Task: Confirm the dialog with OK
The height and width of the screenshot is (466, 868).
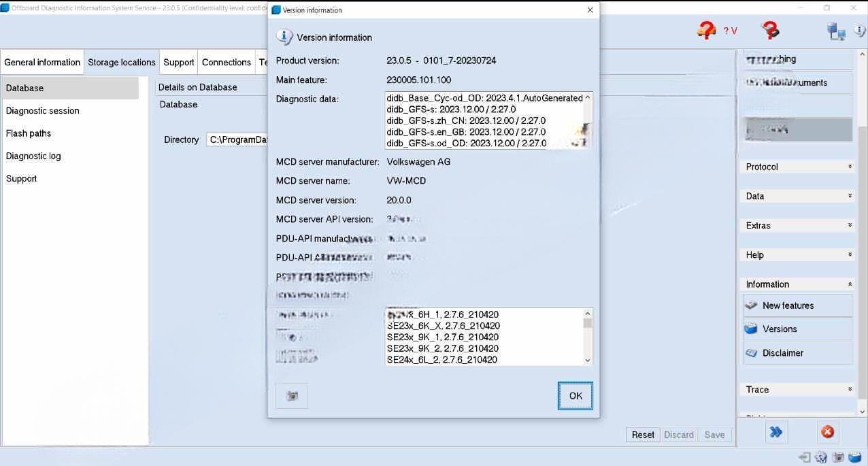Action: [575, 396]
